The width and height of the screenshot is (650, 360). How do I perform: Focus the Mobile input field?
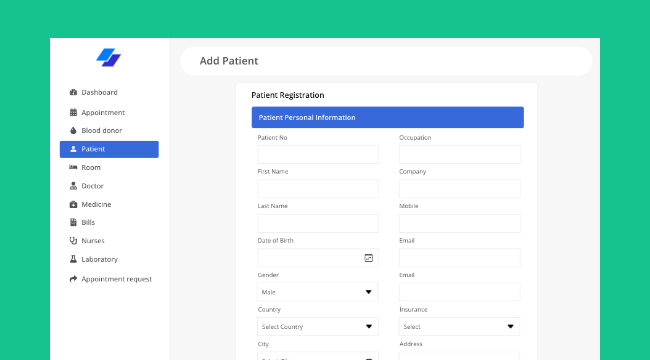pyautogui.click(x=460, y=223)
